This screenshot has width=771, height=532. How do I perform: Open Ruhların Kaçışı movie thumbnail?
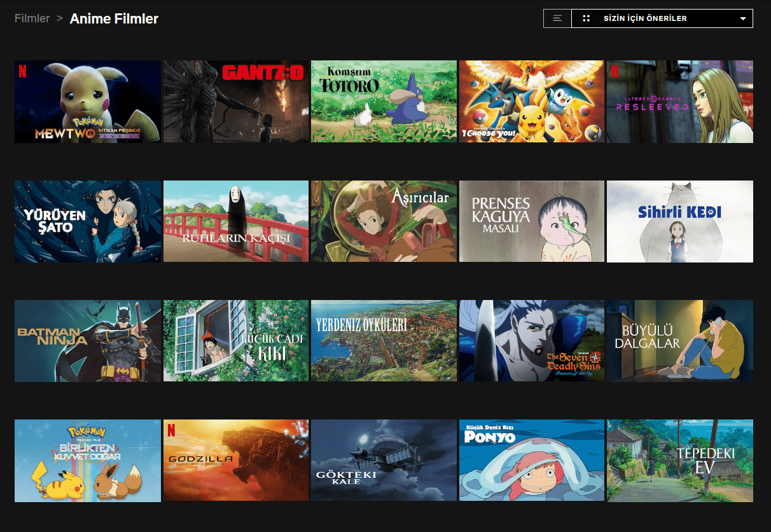(x=236, y=221)
